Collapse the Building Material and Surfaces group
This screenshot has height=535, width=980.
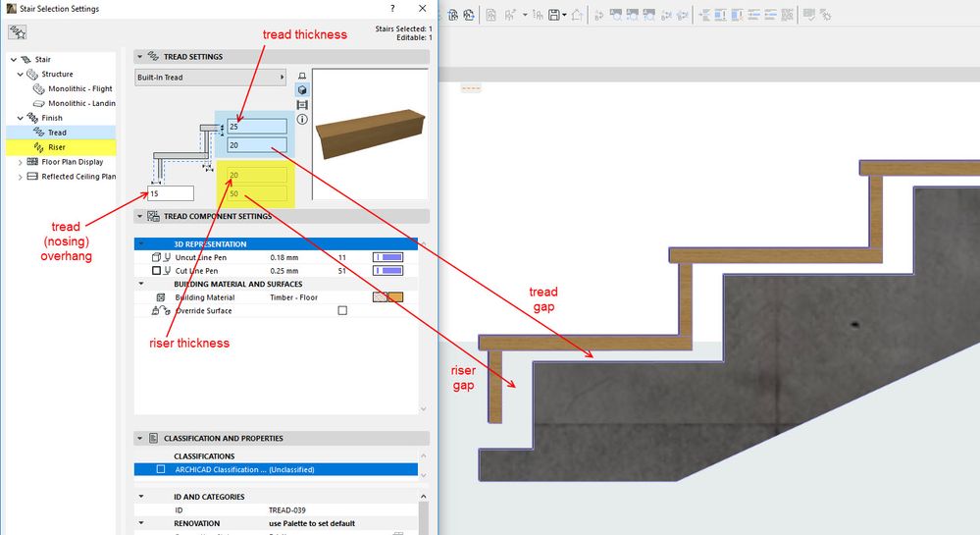(141, 284)
